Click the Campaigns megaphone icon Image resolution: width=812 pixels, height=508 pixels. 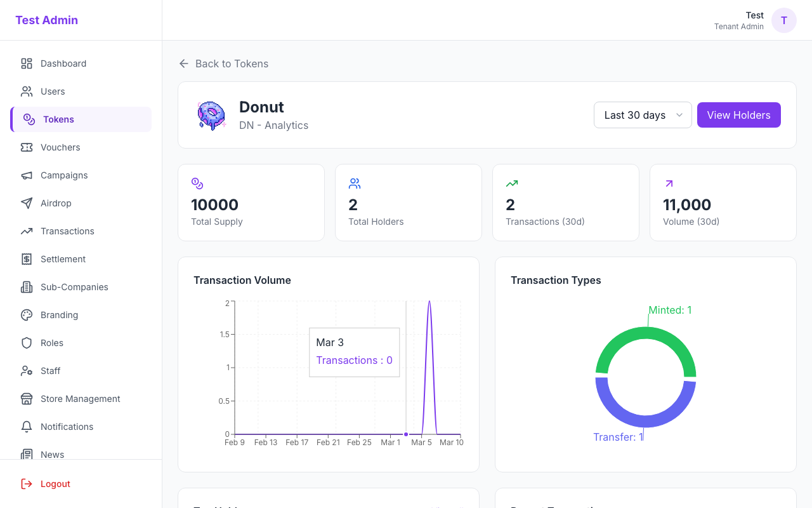click(26, 175)
